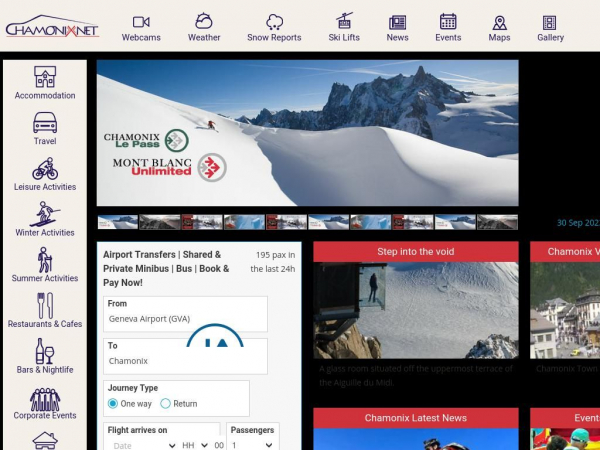600x450 pixels.
Task: Open the Accommodation house icon
Action: (x=45, y=77)
